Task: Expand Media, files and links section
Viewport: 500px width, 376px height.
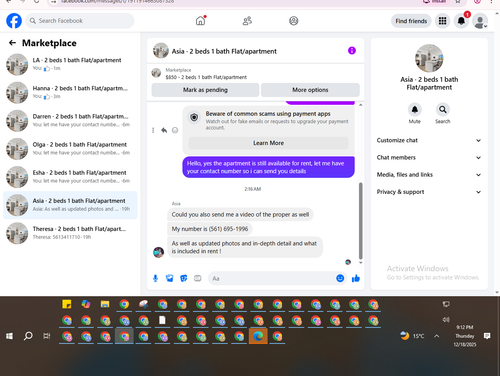Action: point(429,175)
